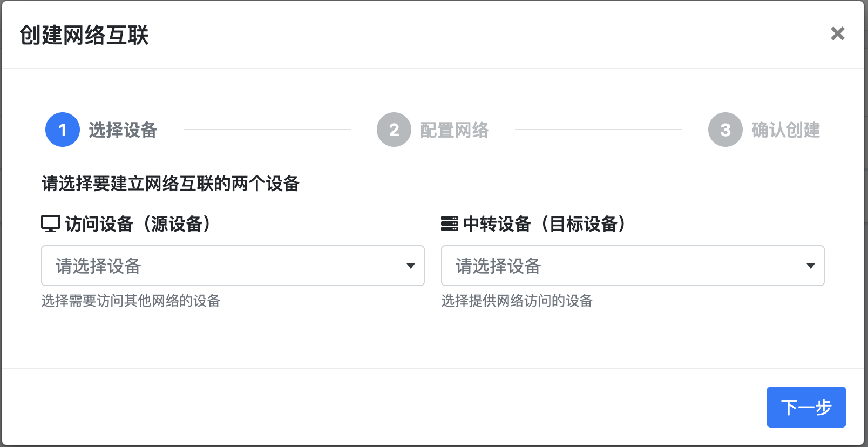
Task: Click the monitor icon beside 访问设备
Action: pyautogui.click(x=51, y=223)
